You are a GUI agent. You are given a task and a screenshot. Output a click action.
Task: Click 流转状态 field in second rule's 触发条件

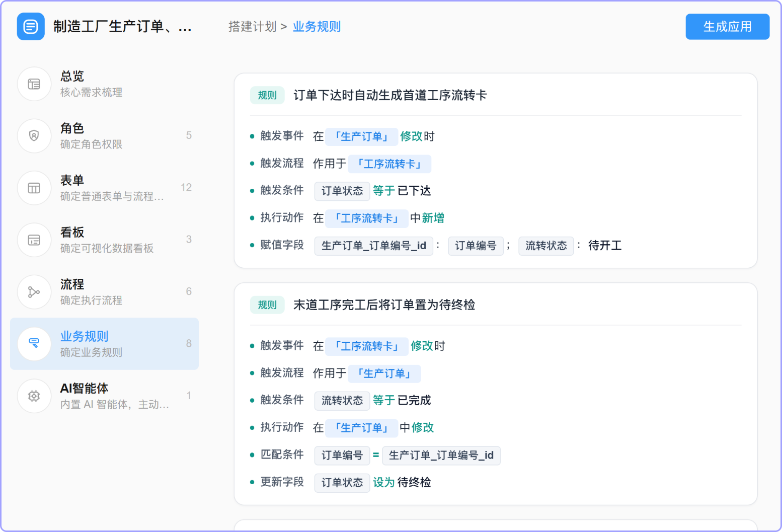coord(342,401)
